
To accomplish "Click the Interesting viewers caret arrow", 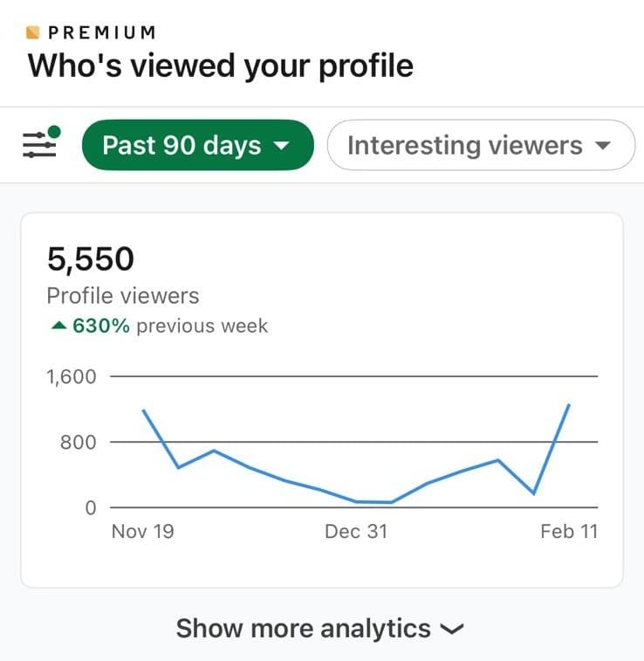I will [602, 146].
